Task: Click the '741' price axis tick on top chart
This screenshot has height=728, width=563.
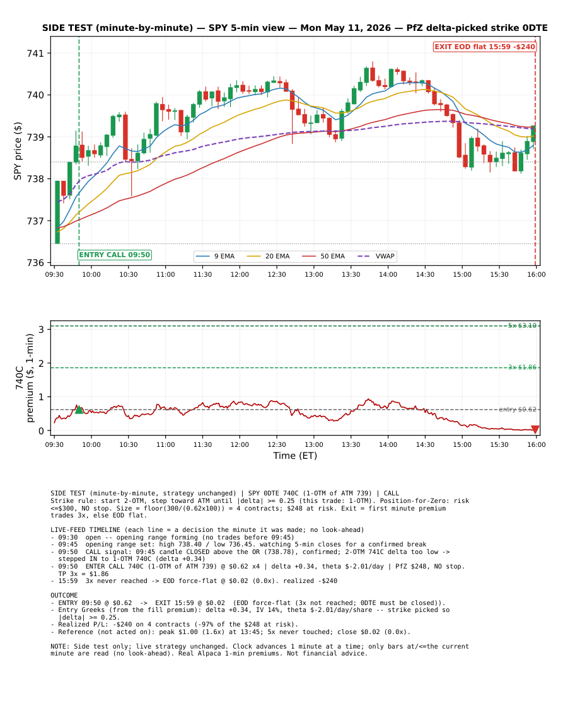Action: 35,54
